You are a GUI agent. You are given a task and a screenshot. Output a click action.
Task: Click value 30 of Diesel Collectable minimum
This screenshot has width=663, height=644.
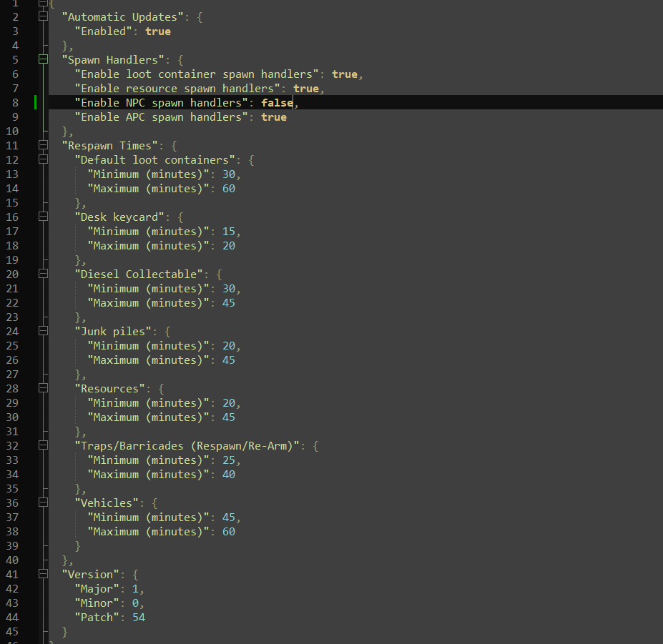pyautogui.click(x=229, y=289)
